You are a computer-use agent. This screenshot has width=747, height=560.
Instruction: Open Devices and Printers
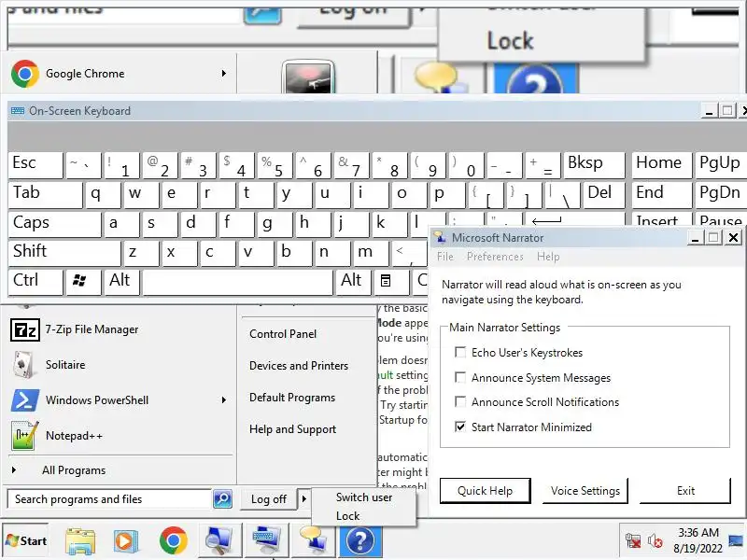pyautogui.click(x=299, y=366)
